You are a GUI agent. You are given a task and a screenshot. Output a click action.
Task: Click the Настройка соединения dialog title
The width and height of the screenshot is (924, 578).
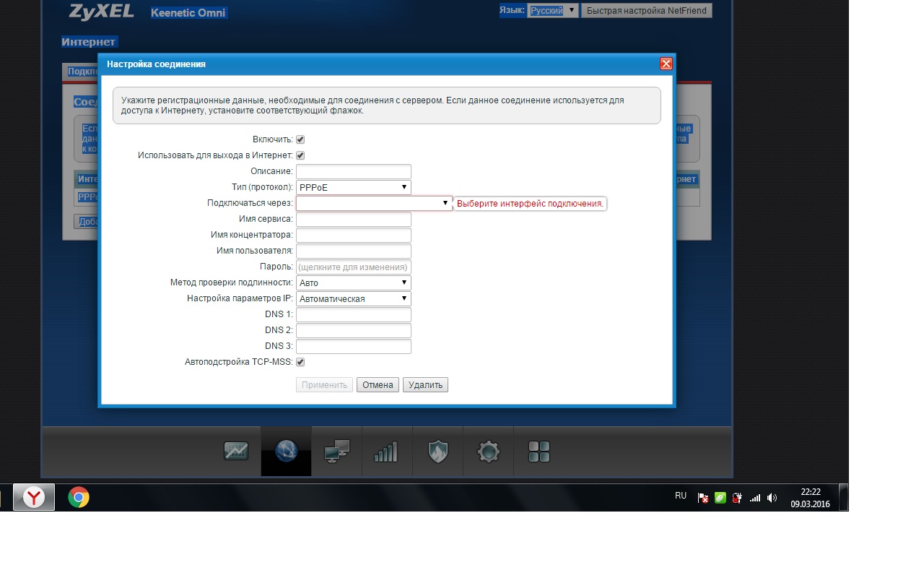pos(156,64)
